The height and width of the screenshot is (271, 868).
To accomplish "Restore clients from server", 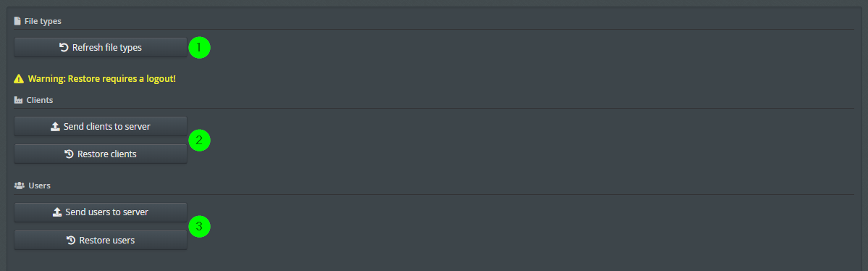I will [100, 154].
